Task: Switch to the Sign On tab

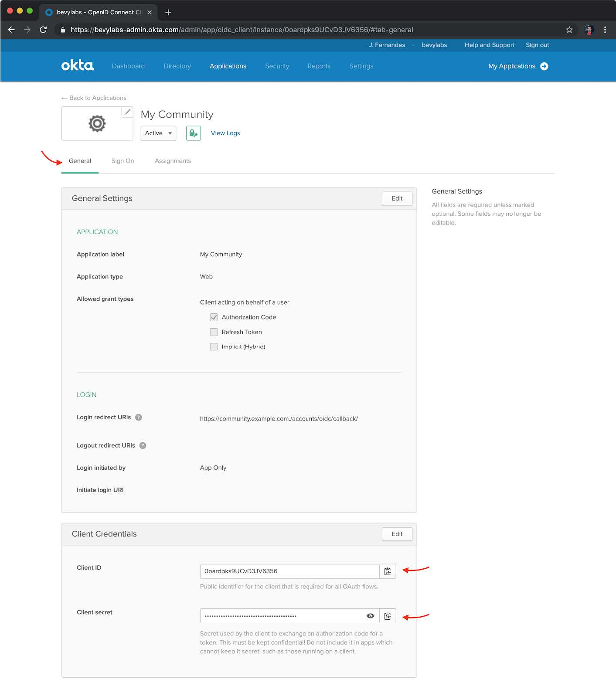Action: click(123, 161)
